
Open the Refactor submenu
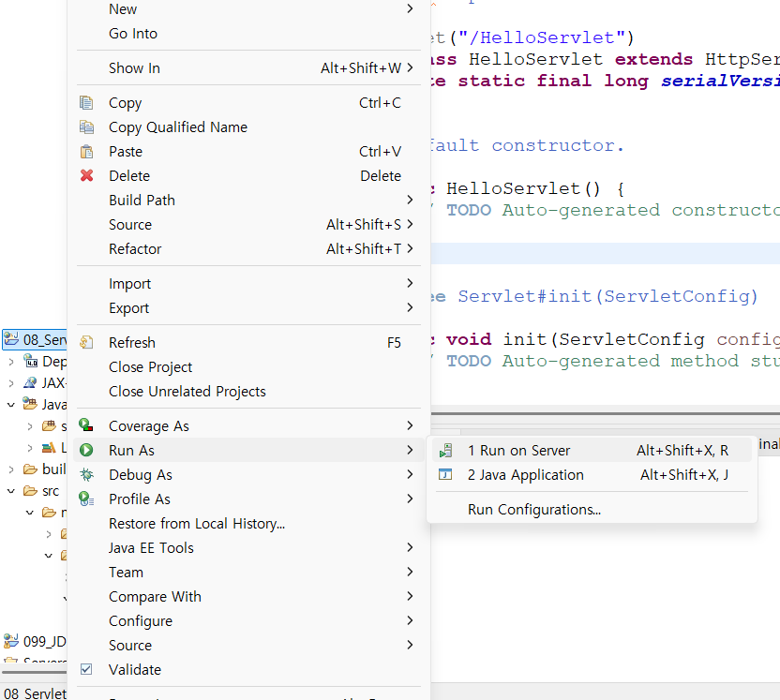[x=248, y=248]
